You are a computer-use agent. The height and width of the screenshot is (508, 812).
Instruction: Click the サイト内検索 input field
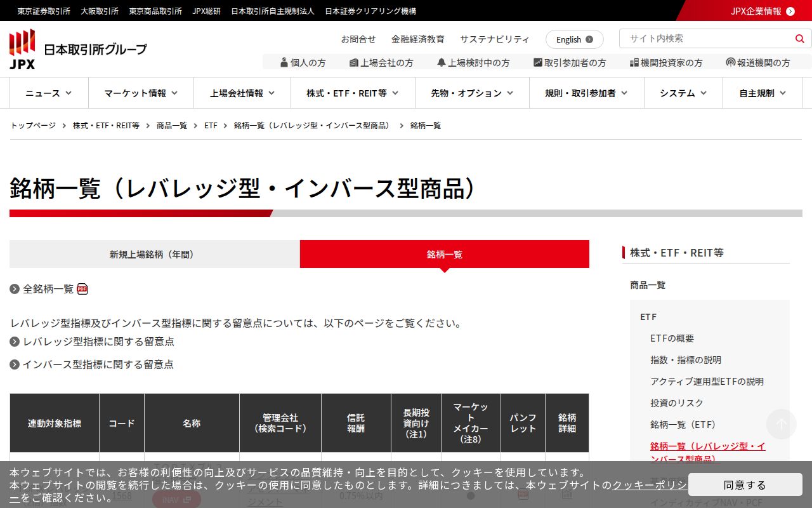705,39
